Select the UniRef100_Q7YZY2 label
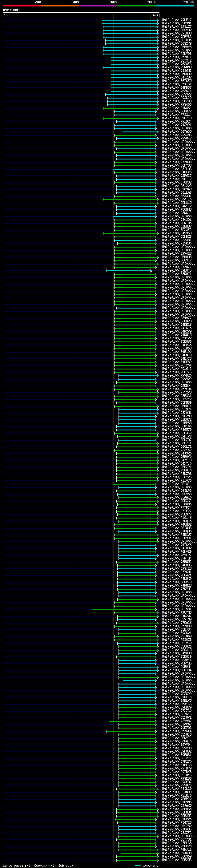This screenshot has width=197, height=868. pos(176,399)
